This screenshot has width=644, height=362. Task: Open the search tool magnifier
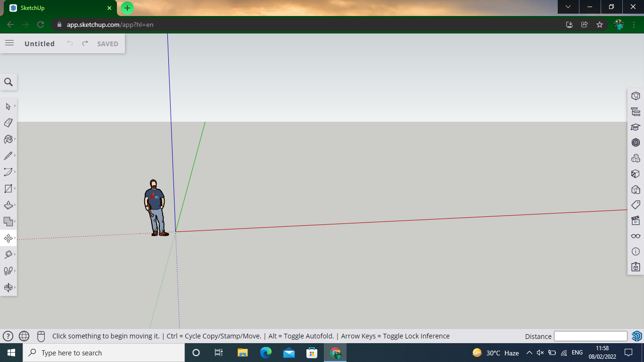[8, 82]
